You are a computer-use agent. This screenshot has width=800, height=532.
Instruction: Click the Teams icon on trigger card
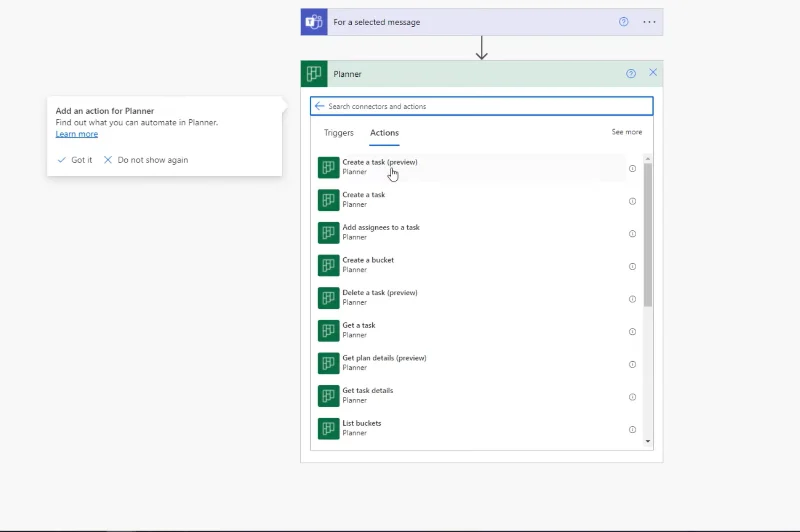[314, 22]
